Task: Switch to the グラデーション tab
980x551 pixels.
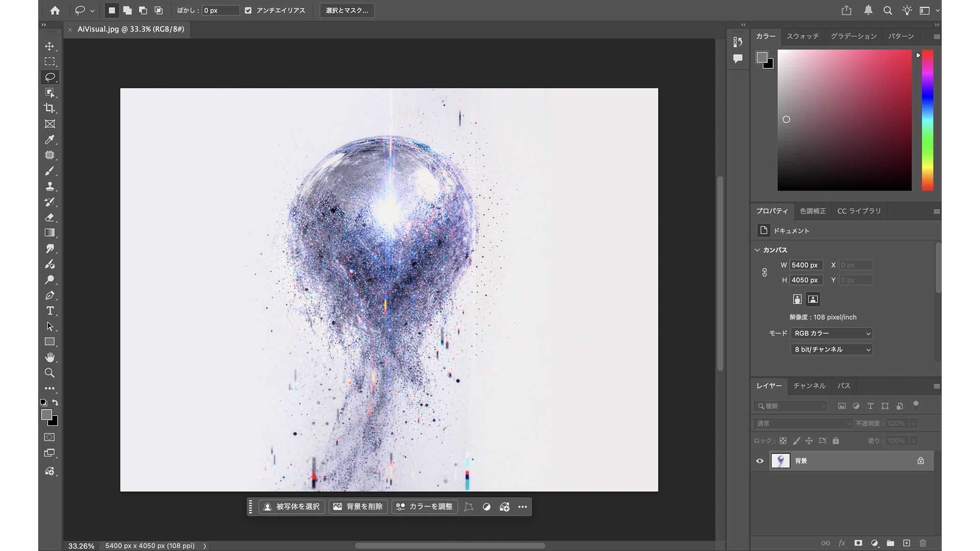Action: pos(853,36)
